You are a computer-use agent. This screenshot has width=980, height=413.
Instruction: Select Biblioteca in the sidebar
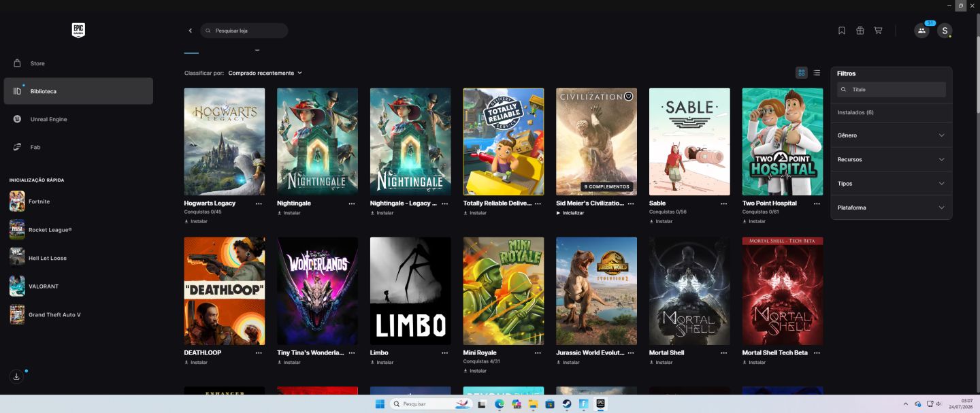(78, 91)
